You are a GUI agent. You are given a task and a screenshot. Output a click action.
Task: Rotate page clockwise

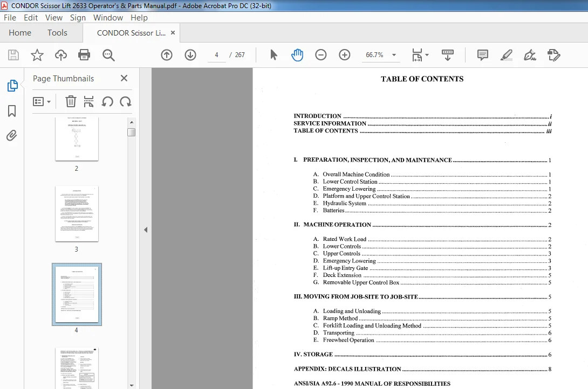[125, 101]
